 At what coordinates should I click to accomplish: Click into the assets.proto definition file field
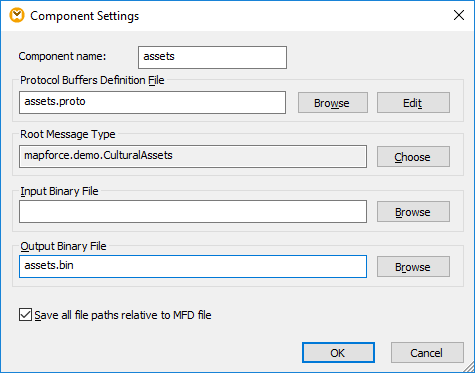152,102
